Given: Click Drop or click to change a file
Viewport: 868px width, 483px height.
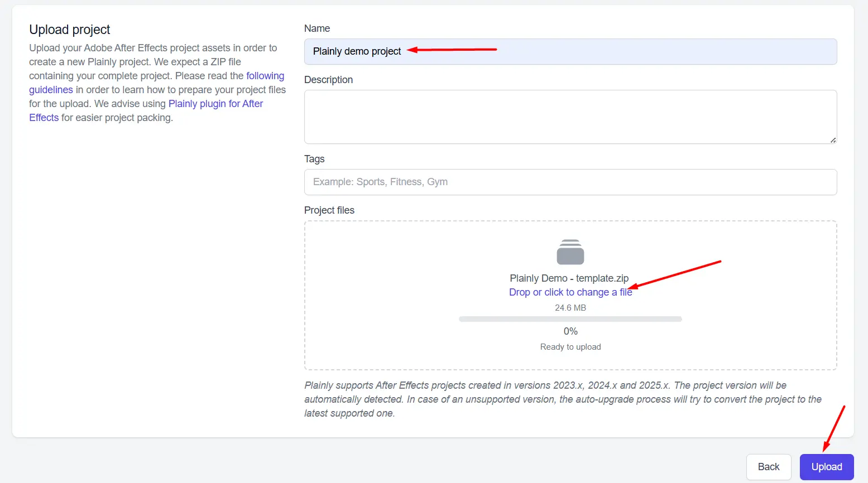Looking at the screenshot, I should (x=570, y=292).
